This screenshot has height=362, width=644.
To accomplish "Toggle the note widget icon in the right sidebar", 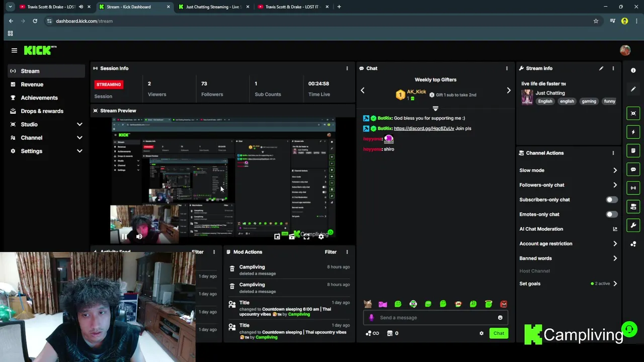I will [x=633, y=150].
